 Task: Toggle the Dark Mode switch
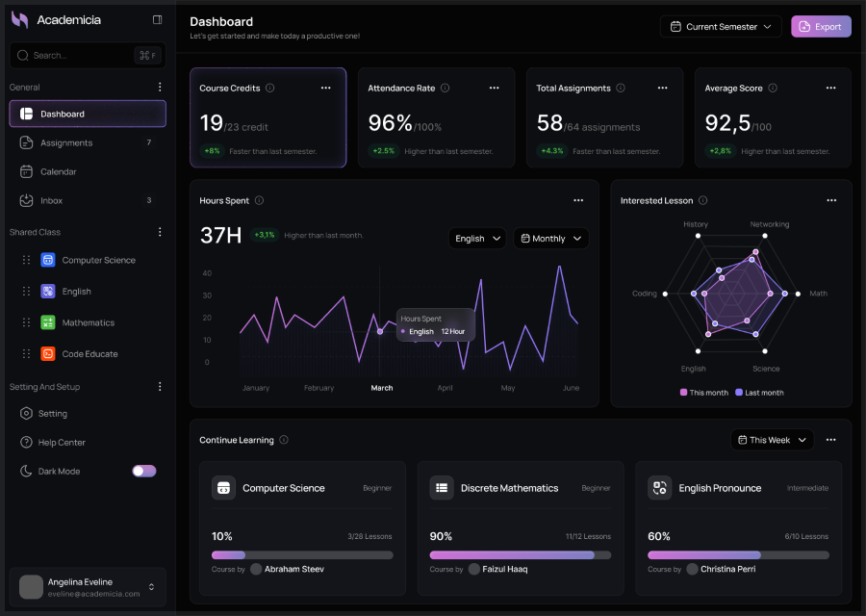coord(144,472)
